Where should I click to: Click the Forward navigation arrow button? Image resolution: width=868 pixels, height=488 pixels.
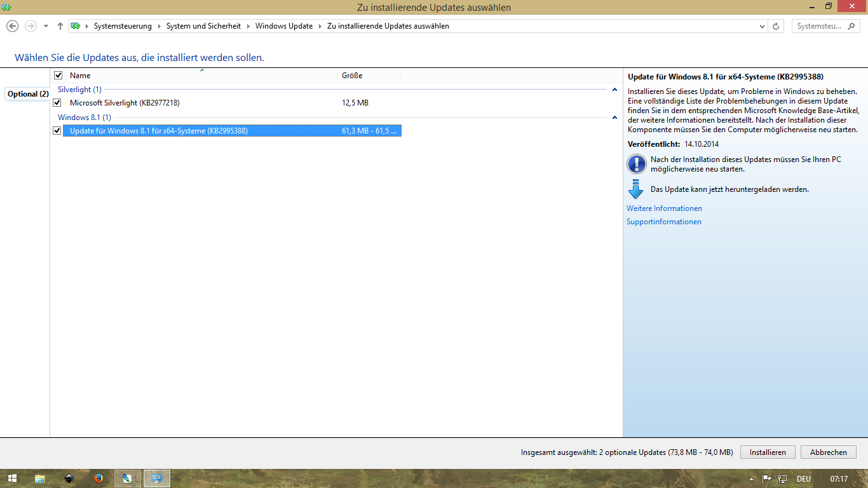tap(31, 26)
